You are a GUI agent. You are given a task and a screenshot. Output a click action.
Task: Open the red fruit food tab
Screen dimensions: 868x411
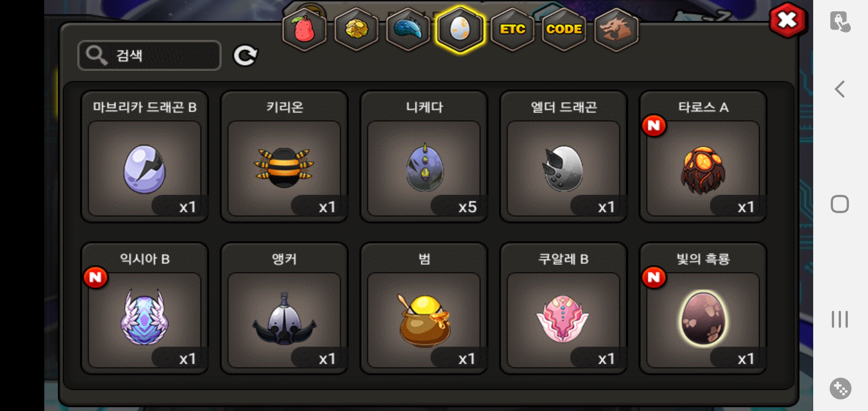[304, 29]
